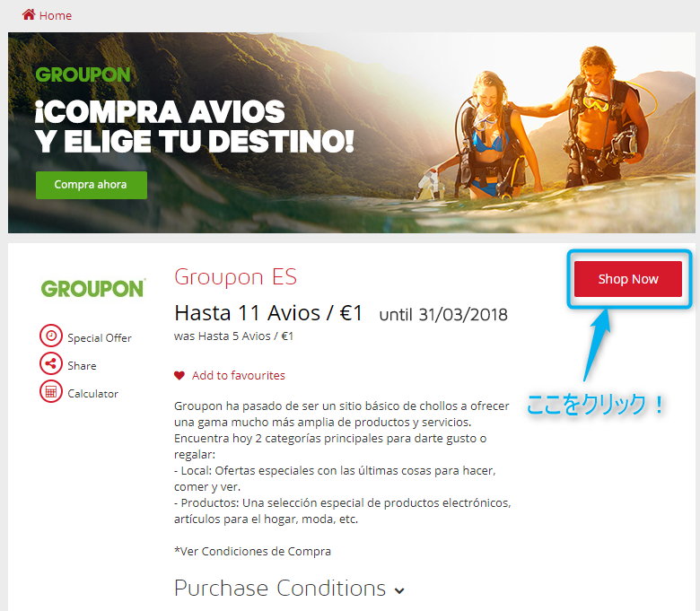Open the Calculator icon
The image size is (700, 611).
(51, 391)
